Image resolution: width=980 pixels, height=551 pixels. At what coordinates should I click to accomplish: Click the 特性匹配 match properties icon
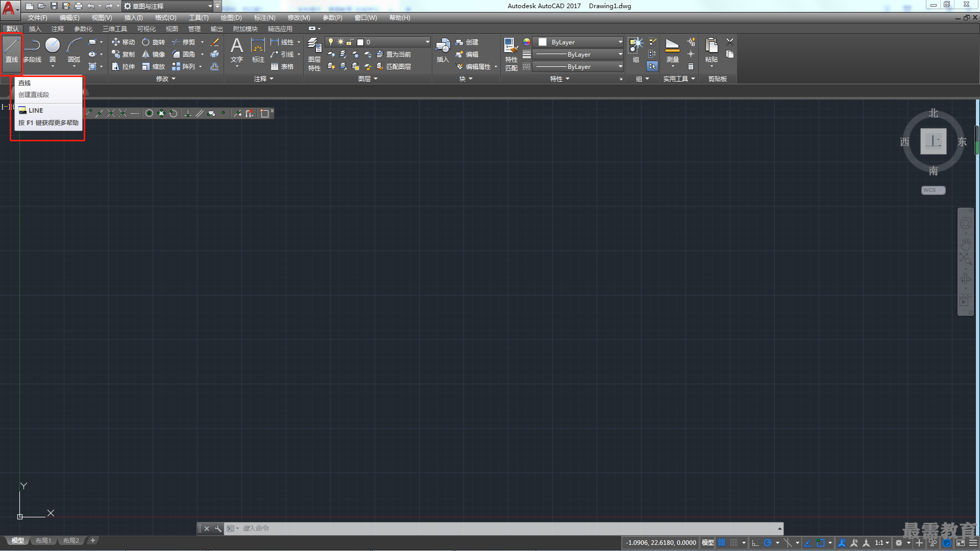(x=511, y=54)
